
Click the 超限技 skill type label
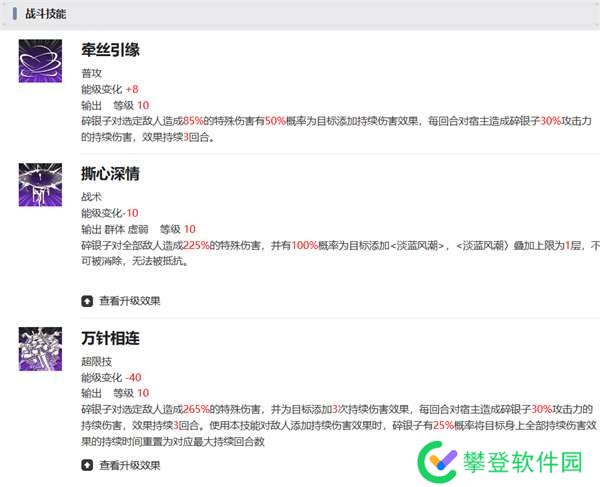[x=96, y=362]
